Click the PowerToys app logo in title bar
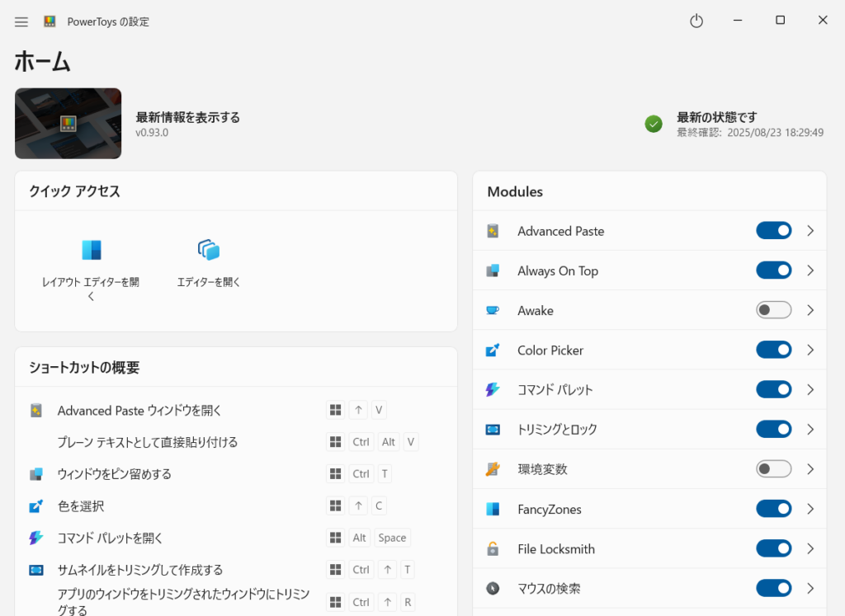The image size is (845, 616). pos(50,21)
